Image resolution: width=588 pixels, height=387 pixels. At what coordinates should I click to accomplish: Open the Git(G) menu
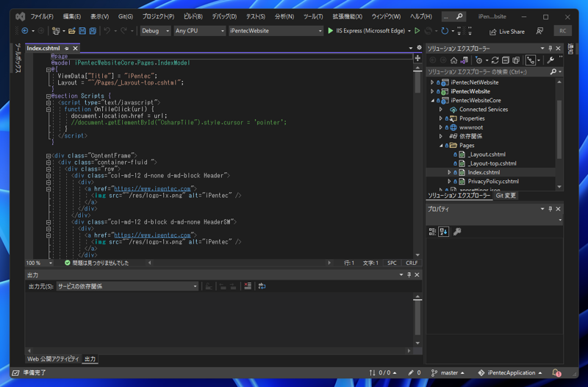tap(125, 16)
